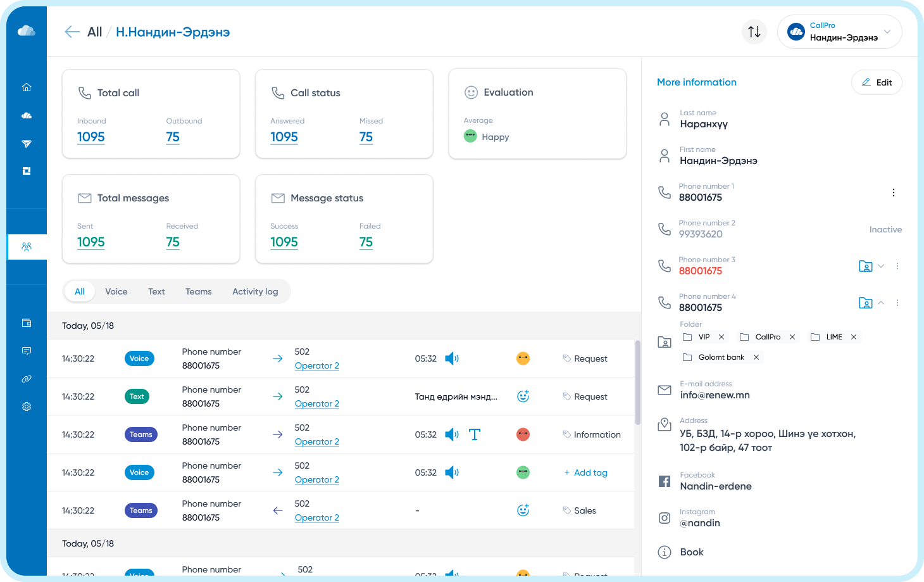Image resolution: width=924 pixels, height=582 pixels.
Task: Open the chat message icon in sidebar
Action: (x=27, y=351)
